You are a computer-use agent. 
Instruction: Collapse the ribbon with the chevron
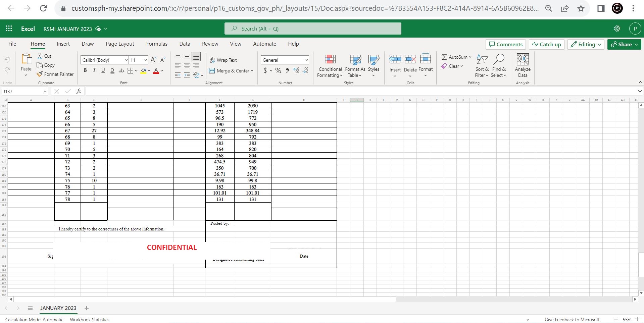640,83
